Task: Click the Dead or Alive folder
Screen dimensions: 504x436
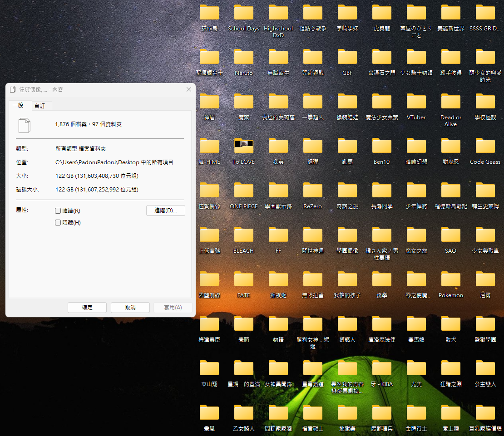Action: 450,102
